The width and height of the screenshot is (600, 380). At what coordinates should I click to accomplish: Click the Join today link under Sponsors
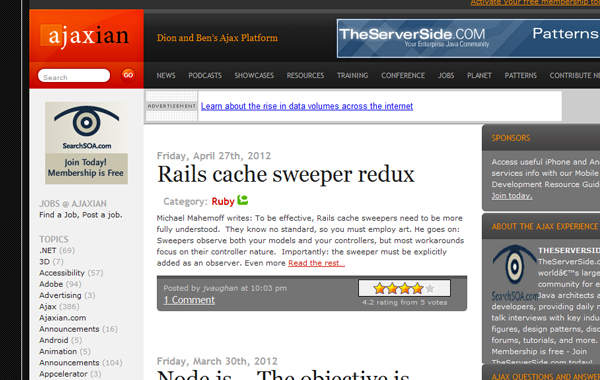(x=512, y=196)
